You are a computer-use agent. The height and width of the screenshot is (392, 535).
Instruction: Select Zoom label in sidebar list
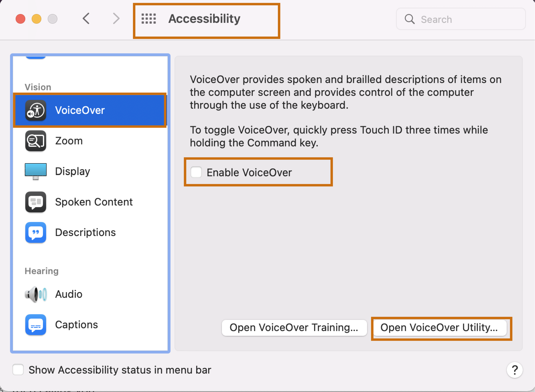[x=69, y=141]
